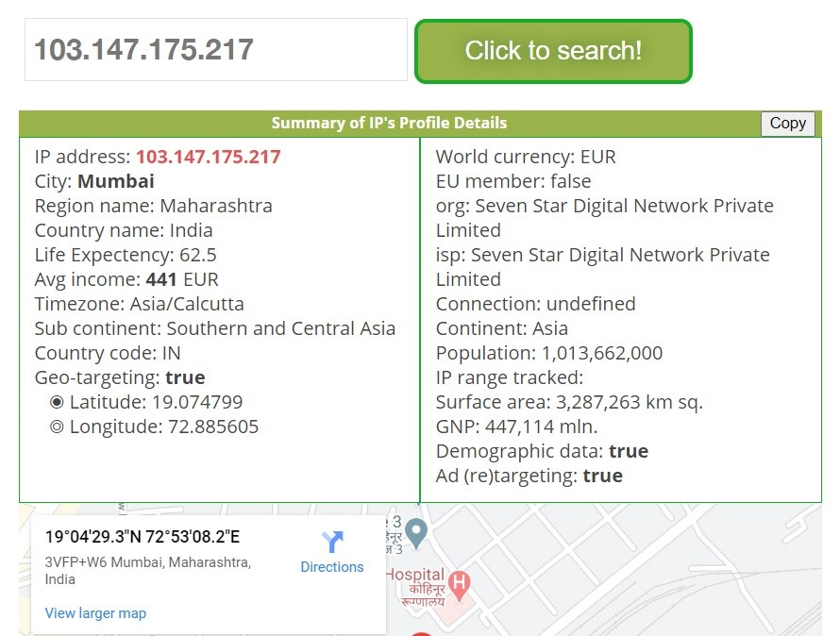Click the red pin at map bottom edge

pyautogui.click(x=421, y=633)
